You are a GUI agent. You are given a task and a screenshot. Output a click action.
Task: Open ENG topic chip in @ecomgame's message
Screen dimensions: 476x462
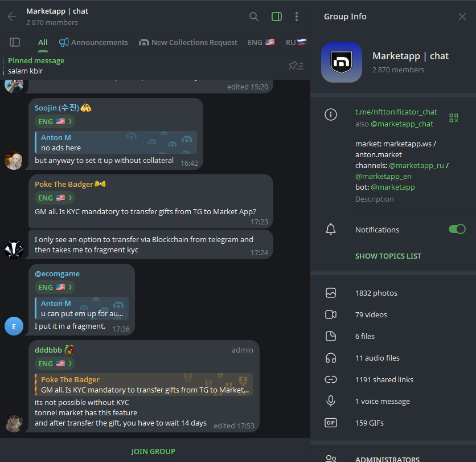[55, 287]
